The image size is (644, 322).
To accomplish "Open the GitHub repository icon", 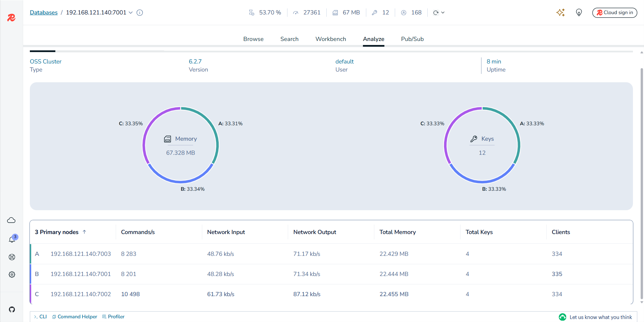I will coord(12,310).
